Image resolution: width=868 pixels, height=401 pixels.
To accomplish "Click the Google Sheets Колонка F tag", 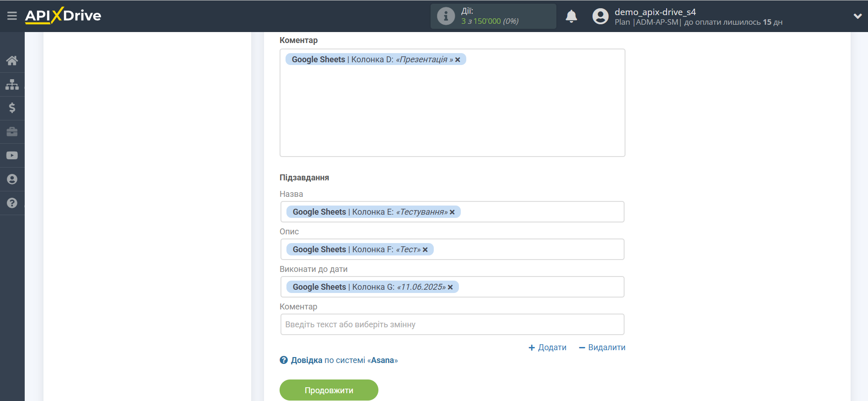I will 360,249.
